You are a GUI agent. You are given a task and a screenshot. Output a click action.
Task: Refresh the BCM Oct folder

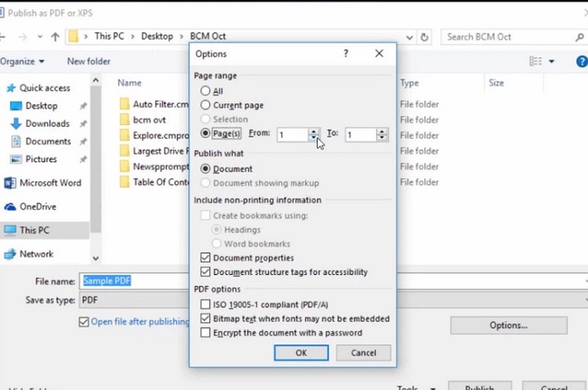click(x=424, y=37)
